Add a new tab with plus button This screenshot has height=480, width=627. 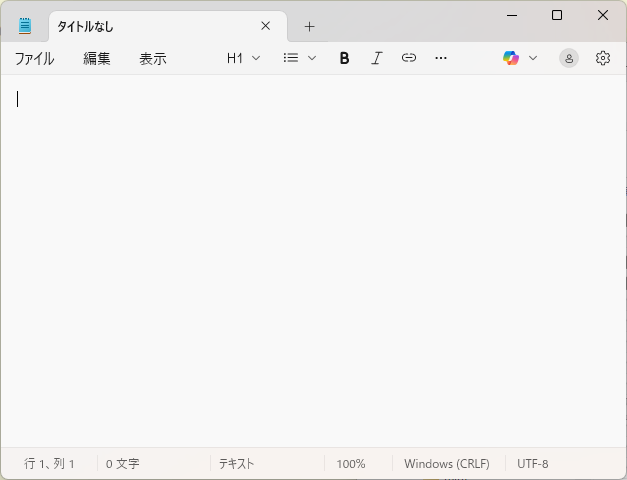click(x=309, y=26)
